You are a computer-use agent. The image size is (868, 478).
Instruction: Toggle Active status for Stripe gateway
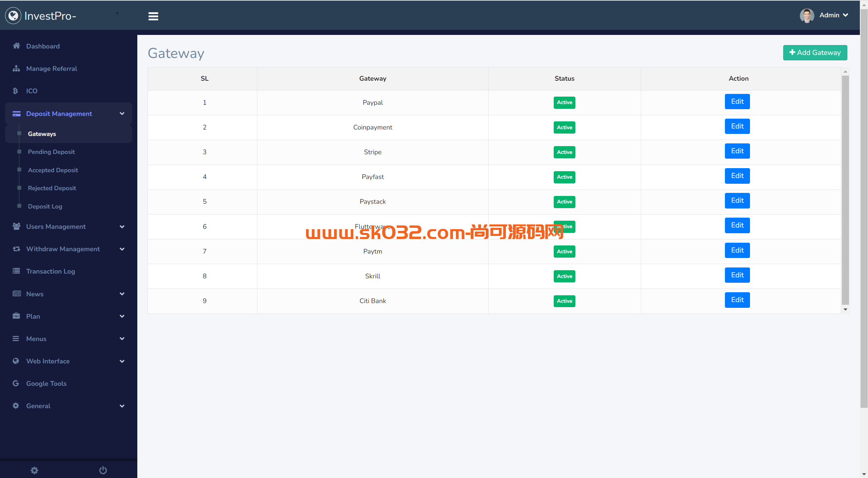coord(563,152)
